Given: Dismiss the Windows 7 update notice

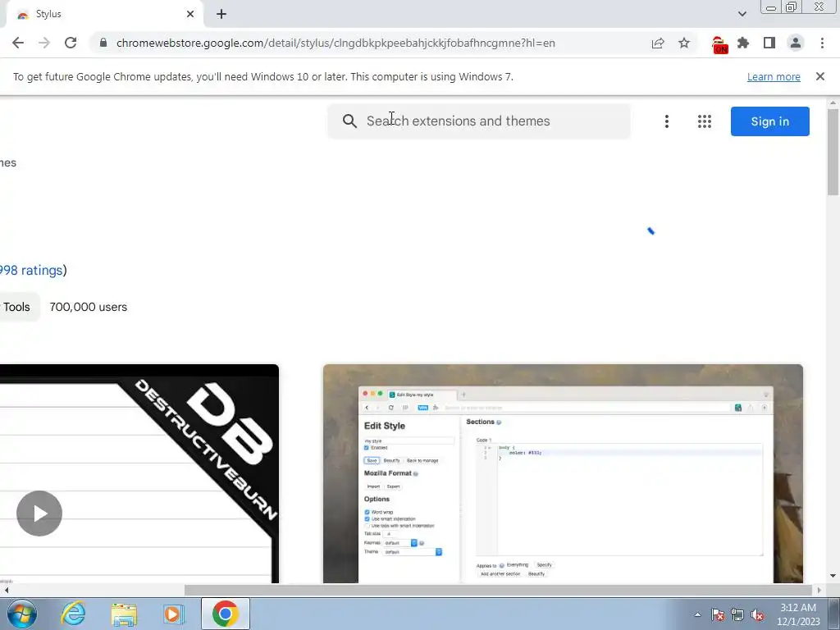Looking at the screenshot, I should (x=819, y=76).
